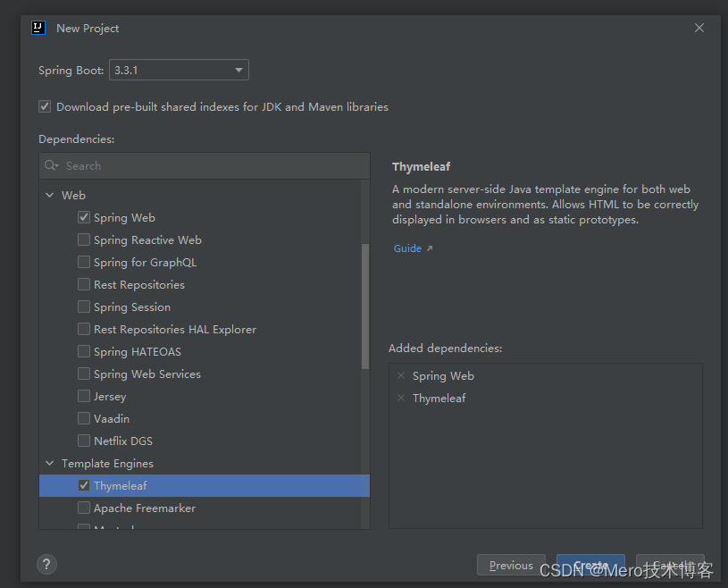
Task: Enable the Spring Reactive Web checkbox
Action: point(84,239)
